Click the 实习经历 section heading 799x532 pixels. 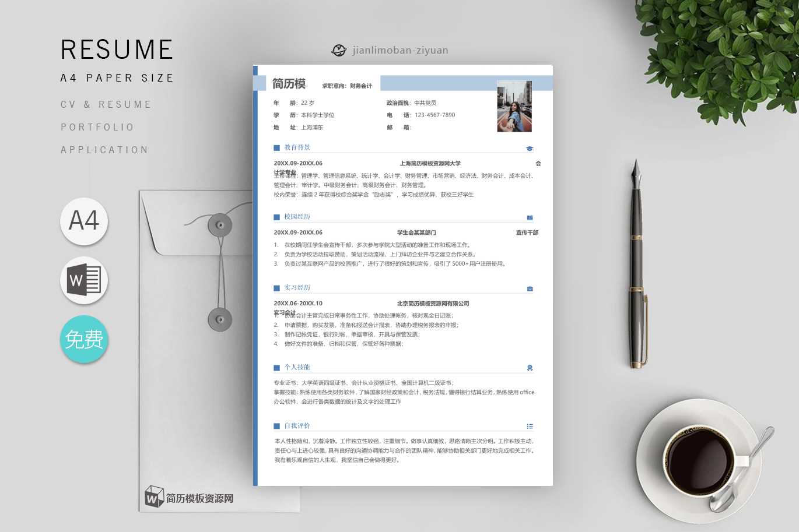click(x=297, y=288)
